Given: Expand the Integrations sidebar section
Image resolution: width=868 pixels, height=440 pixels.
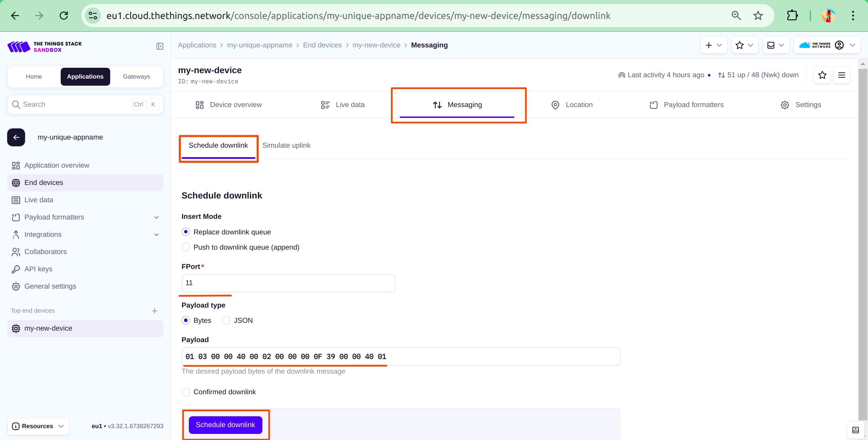Looking at the screenshot, I should (156, 234).
